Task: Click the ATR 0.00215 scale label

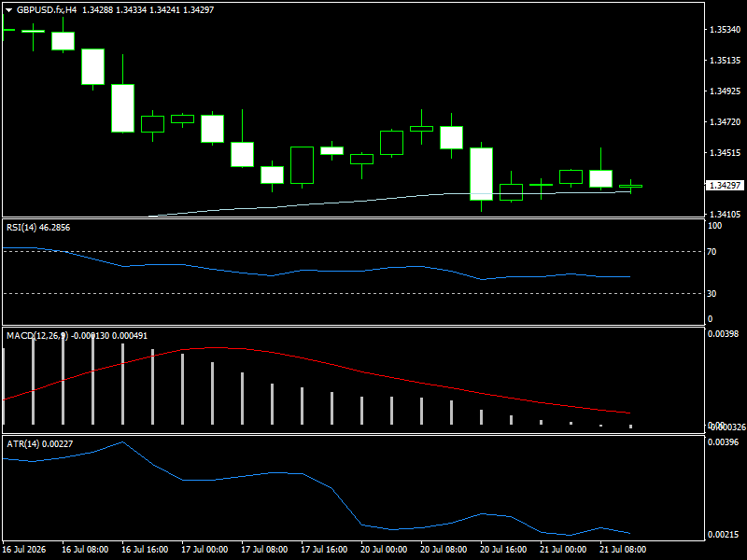Action: [723, 535]
